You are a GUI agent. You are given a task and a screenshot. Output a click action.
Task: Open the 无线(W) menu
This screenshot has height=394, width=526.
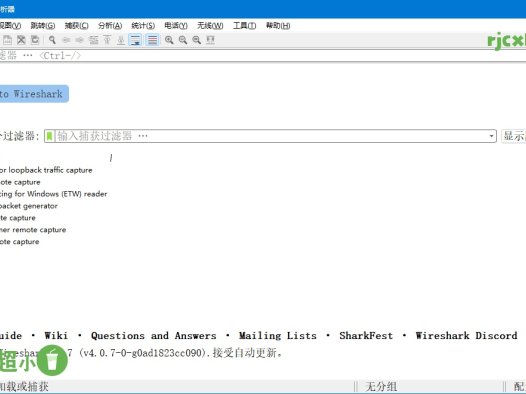click(210, 25)
